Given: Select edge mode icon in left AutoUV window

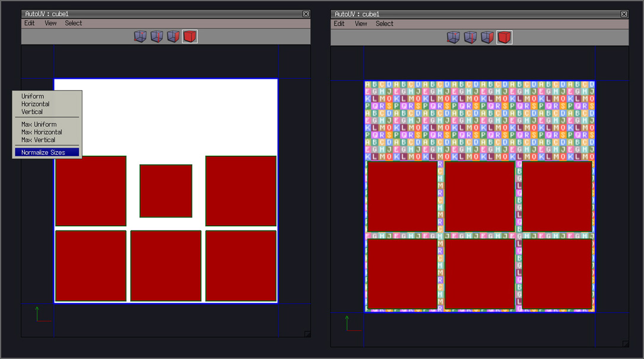Looking at the screenshot, I should pyautogui.click(x=156, y=37).
